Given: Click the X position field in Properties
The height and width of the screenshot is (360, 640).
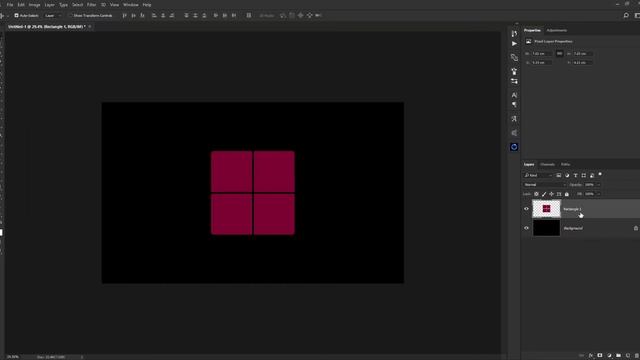Looking at the screenshot, I should coord(542,62).
